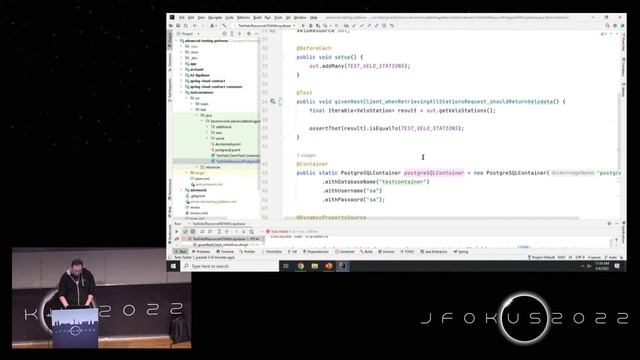
Task: Open Project panel options gear
Action: [249, 33]
